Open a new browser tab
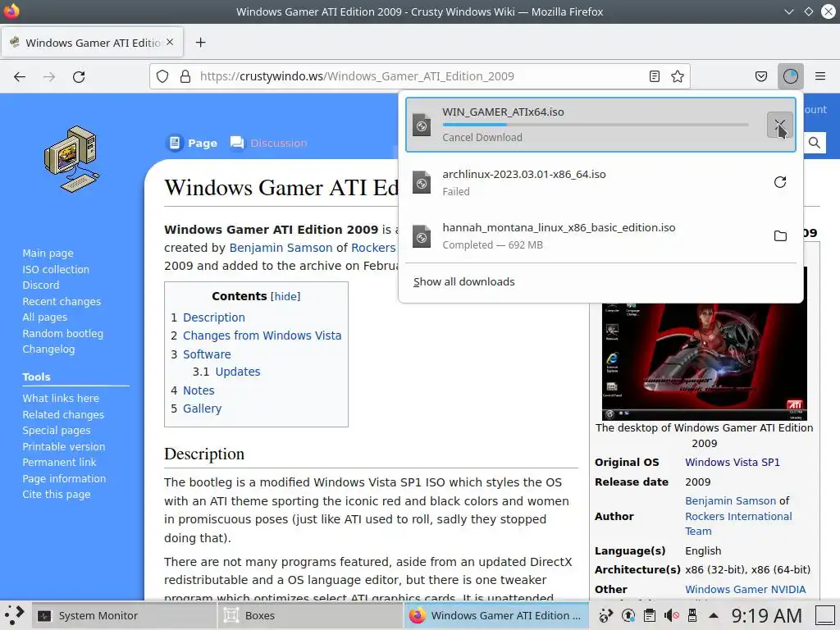Image resolution: width=840 pixels, height=630 pixels. point(200,43)
